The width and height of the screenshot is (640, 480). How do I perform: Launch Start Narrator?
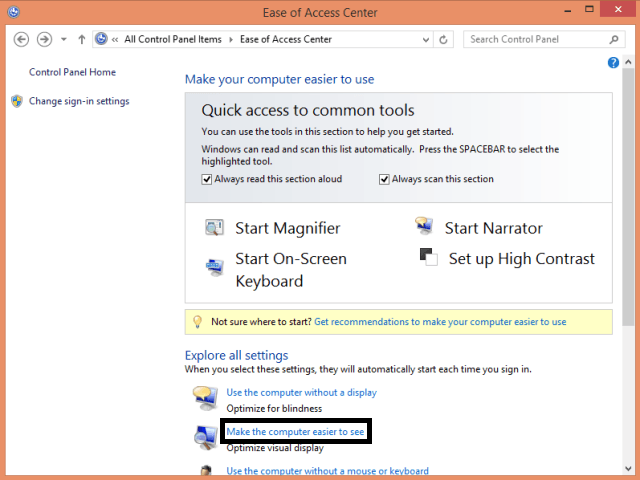[494, 228]
